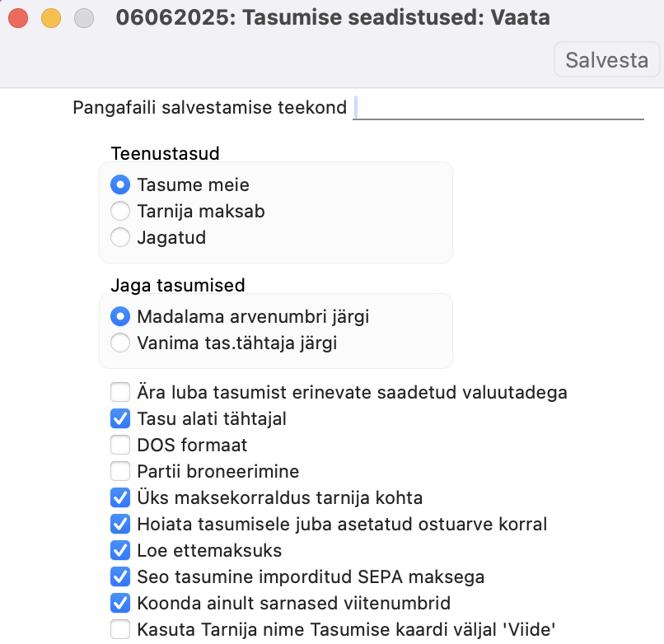Disable Üks maksekorraldus tarnija kohta
Image resolution: width=664 pixels, height=644 pixels.
pos(120,498)
